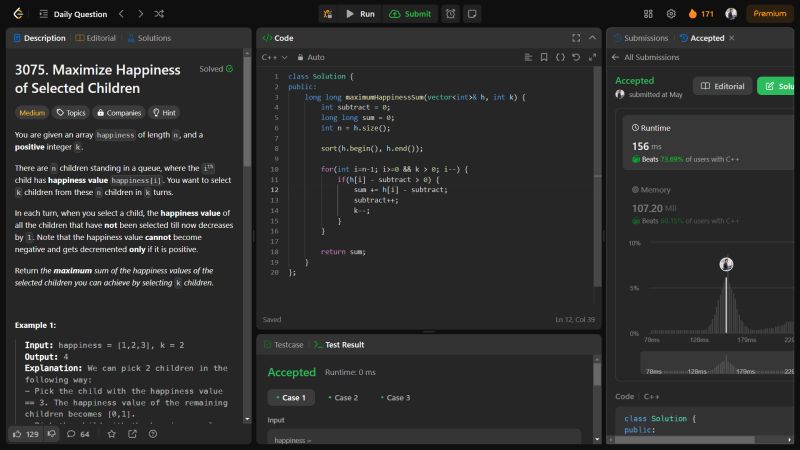Open the Daily Question problem list
The image size is (800, 450).
point(73,14)
